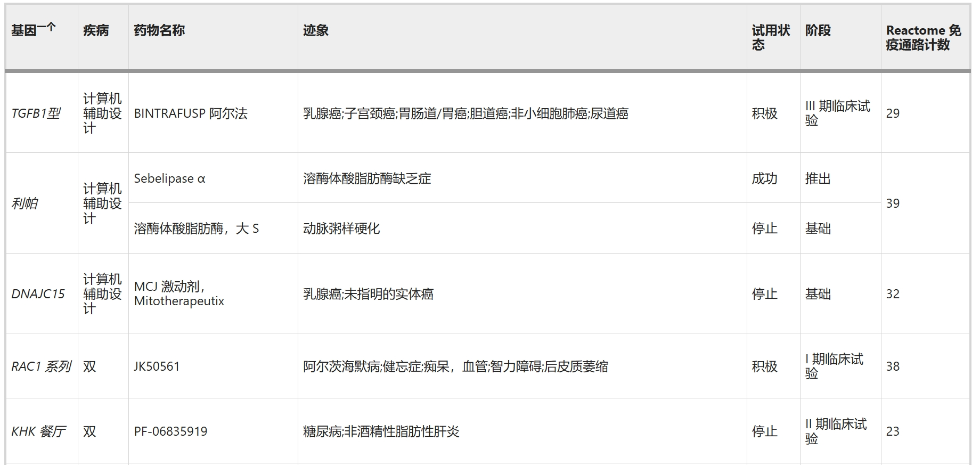Select the 试用状态 column header

(x=770, y=37)
